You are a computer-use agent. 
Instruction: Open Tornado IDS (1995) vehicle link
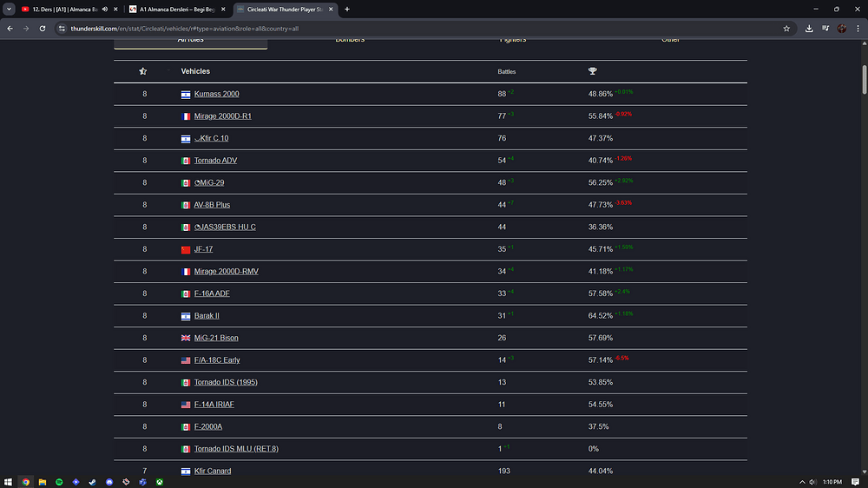point(226,382)
